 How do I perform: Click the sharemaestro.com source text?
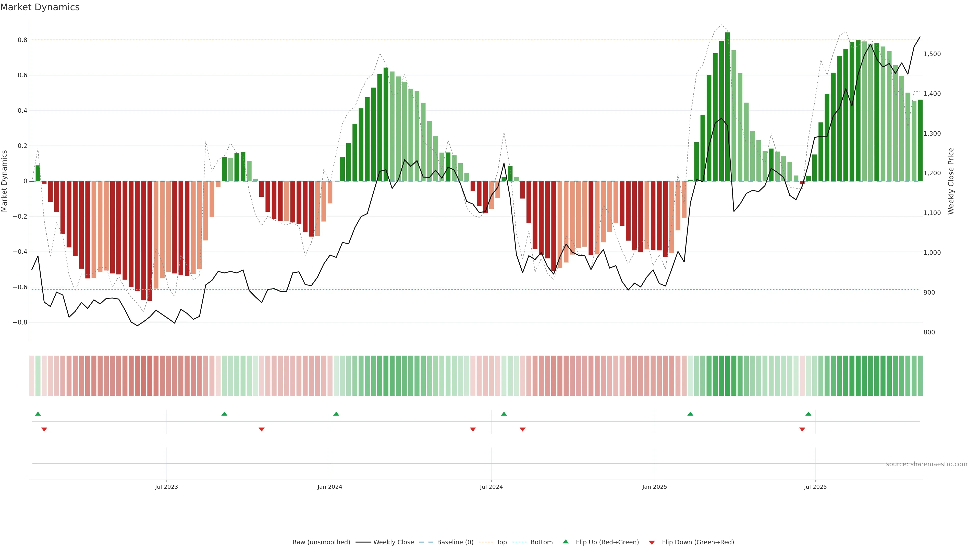(926, 464)
